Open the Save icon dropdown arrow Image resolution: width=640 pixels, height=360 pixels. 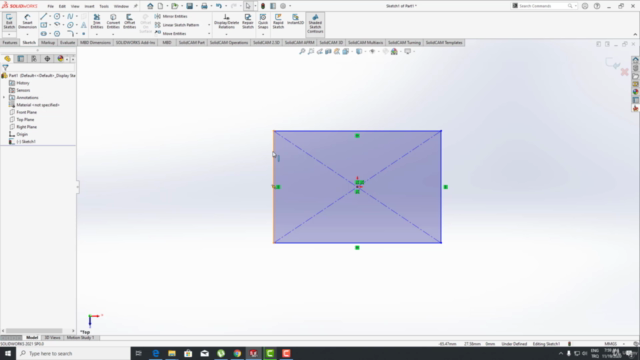(196, 6)
